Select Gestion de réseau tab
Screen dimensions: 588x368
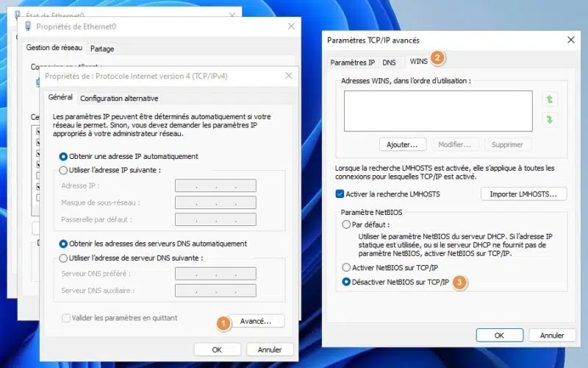point(54,48)
